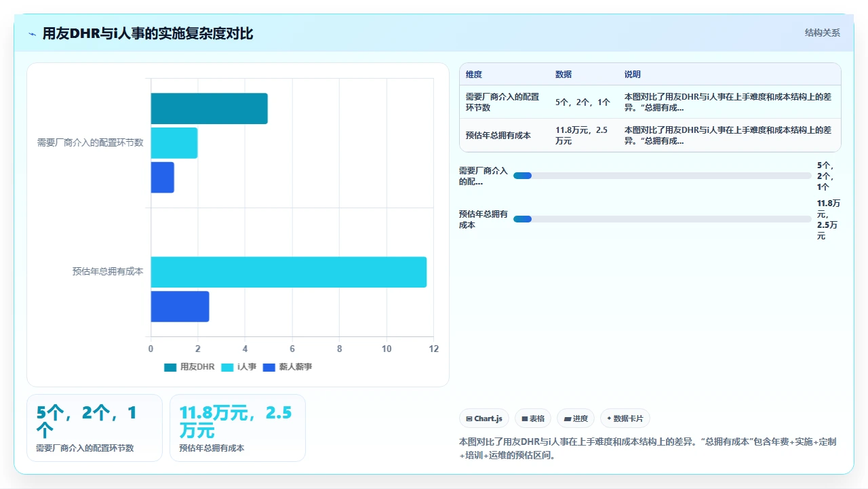Click the progress bar for 需要厂商介入的配...

click(663, 176)
